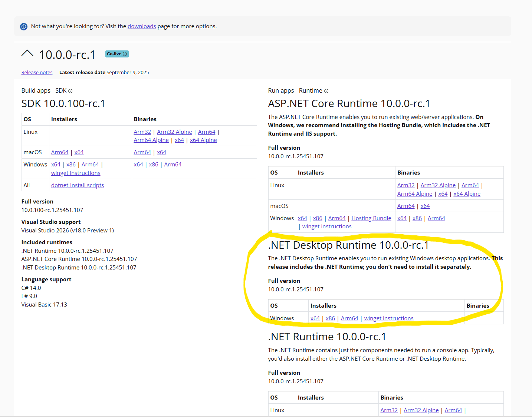Screen dimensions: 532x417
Task: Open SDK Windows winget instructions
Action: [x=76, y=173]
